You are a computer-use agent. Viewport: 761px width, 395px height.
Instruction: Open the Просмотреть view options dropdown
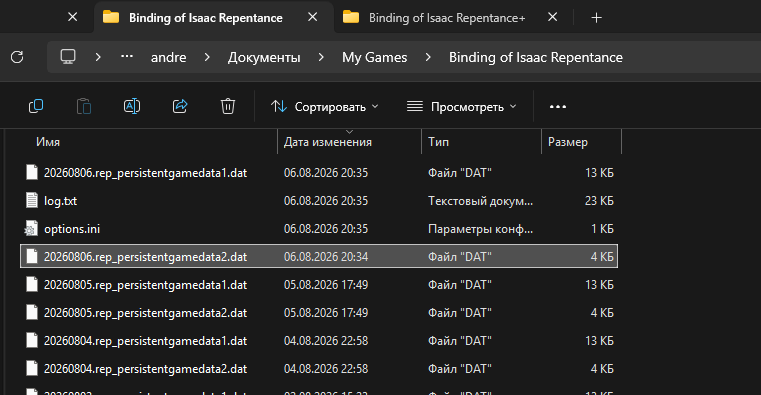pyautogui.click(x=462, y=107)
